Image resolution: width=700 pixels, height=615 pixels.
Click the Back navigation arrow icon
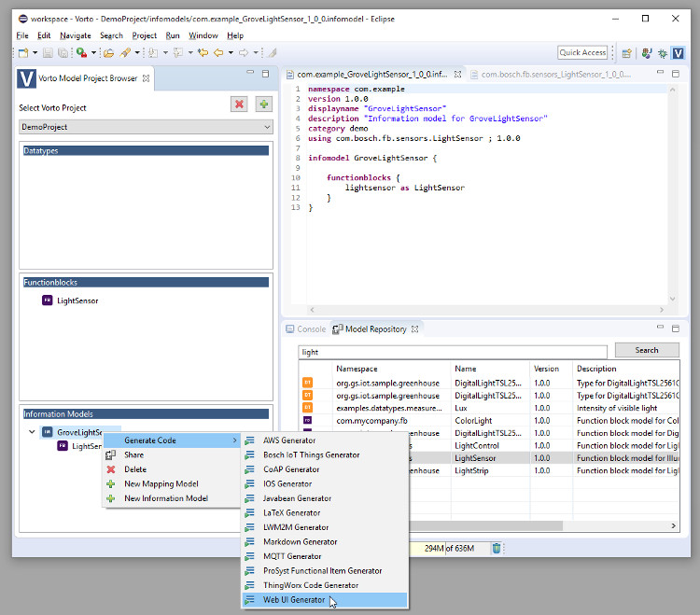[x=218, y=53]
